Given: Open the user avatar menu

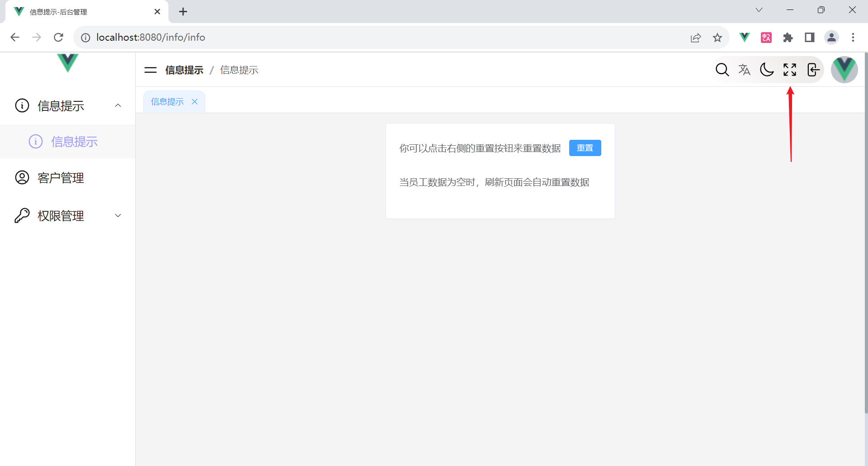Looking at the screenshot, I should coord(844,70).
